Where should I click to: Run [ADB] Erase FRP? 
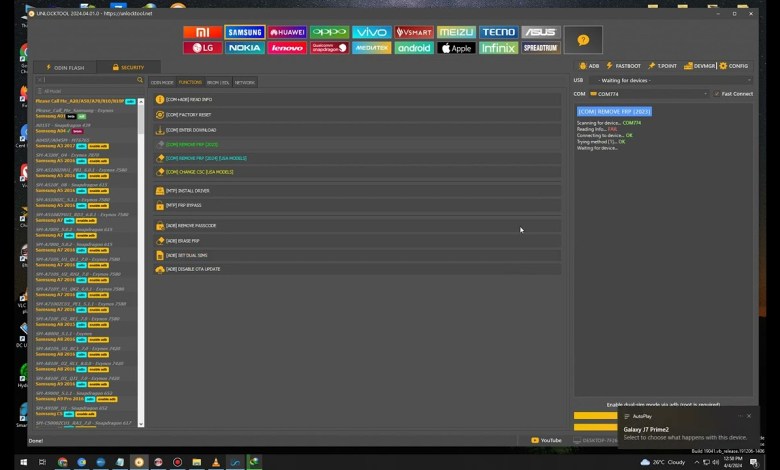(357, 241)
